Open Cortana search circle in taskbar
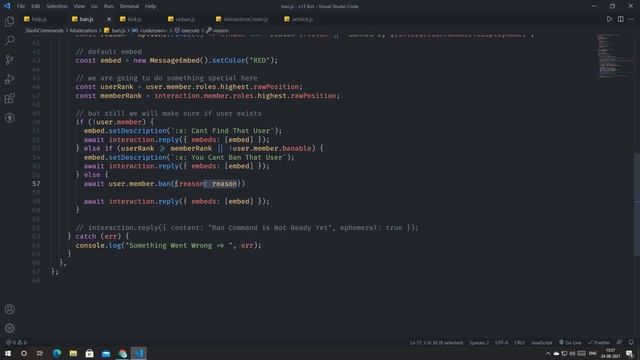The image size is (640, 360). [24, 353]
